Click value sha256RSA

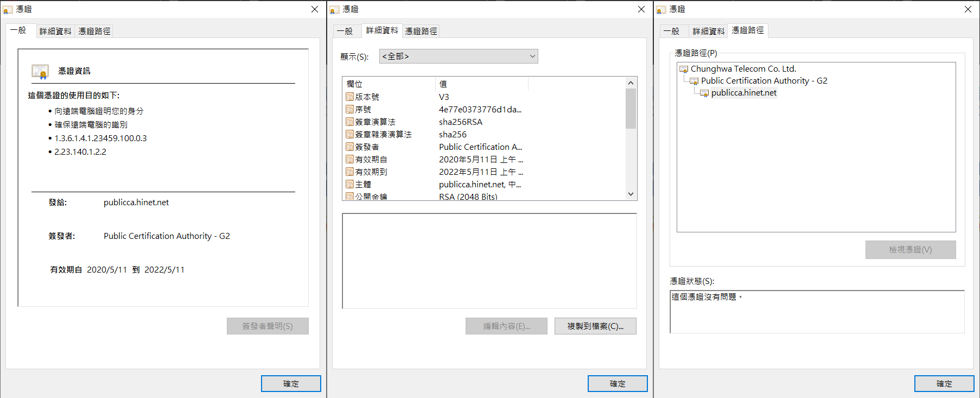click(461, 122)
